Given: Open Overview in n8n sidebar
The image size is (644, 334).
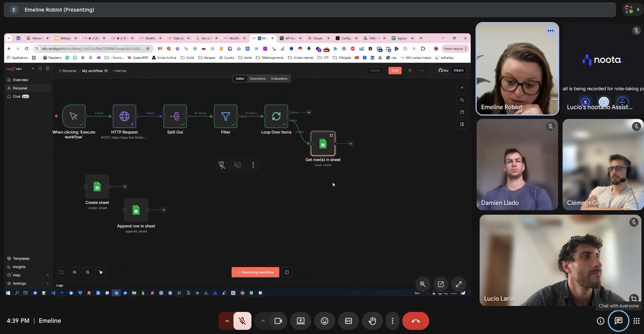Looking at the screenshot, I should pyautogui.click(x=28, y=80).
